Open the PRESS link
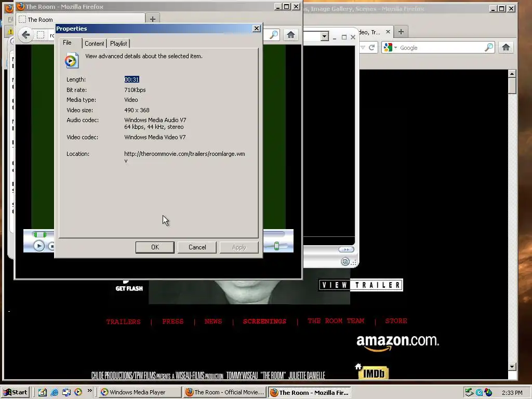The image size is (532, 399). pos(172,321)
